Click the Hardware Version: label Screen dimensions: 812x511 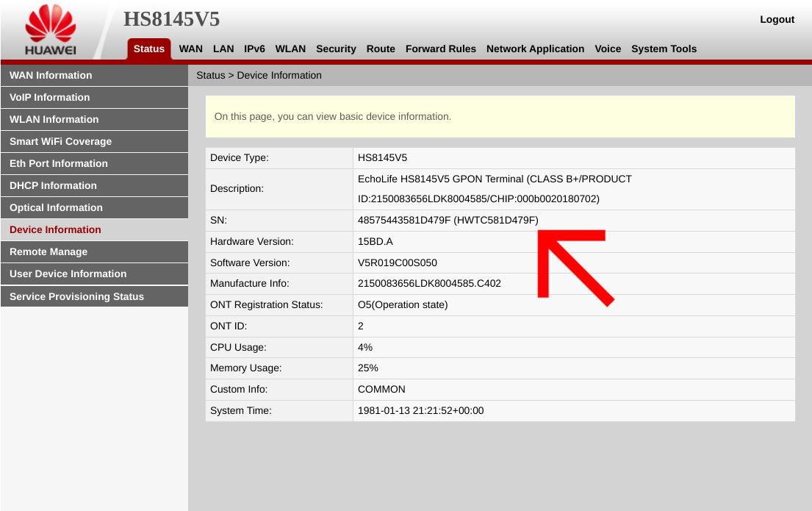(251, 241)
